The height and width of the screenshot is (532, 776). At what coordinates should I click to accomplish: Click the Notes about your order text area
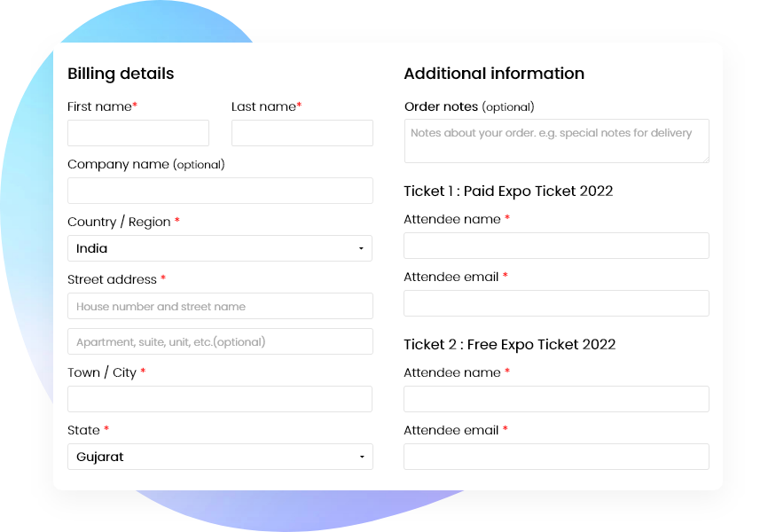click(556, 141)
